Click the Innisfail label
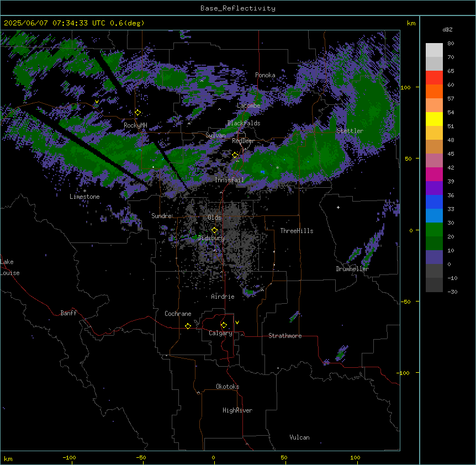The image size is (476, 465). 229,180
